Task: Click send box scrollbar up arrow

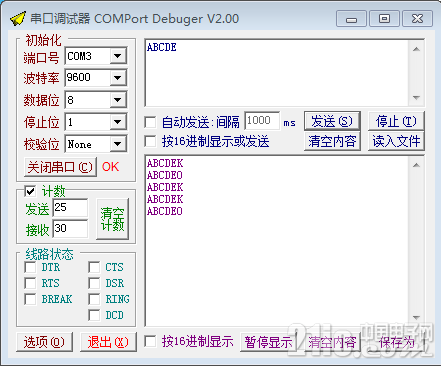Action: (416, 49)
